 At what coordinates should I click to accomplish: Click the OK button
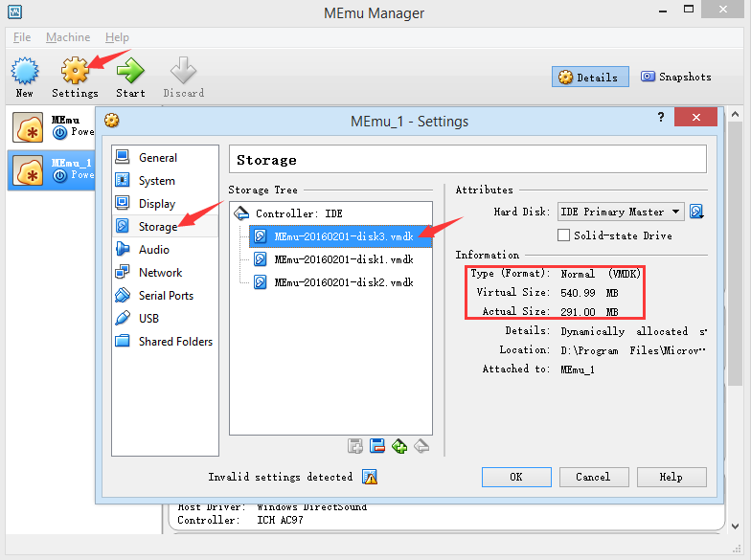516,477
